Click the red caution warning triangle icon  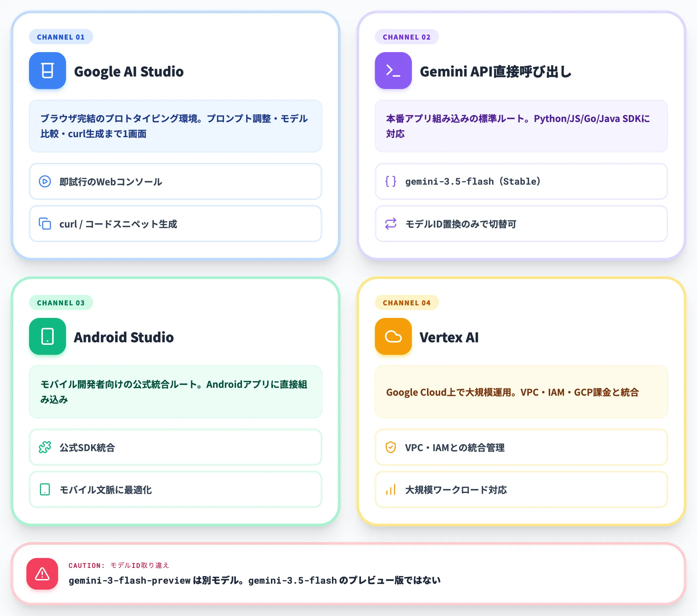42,574
